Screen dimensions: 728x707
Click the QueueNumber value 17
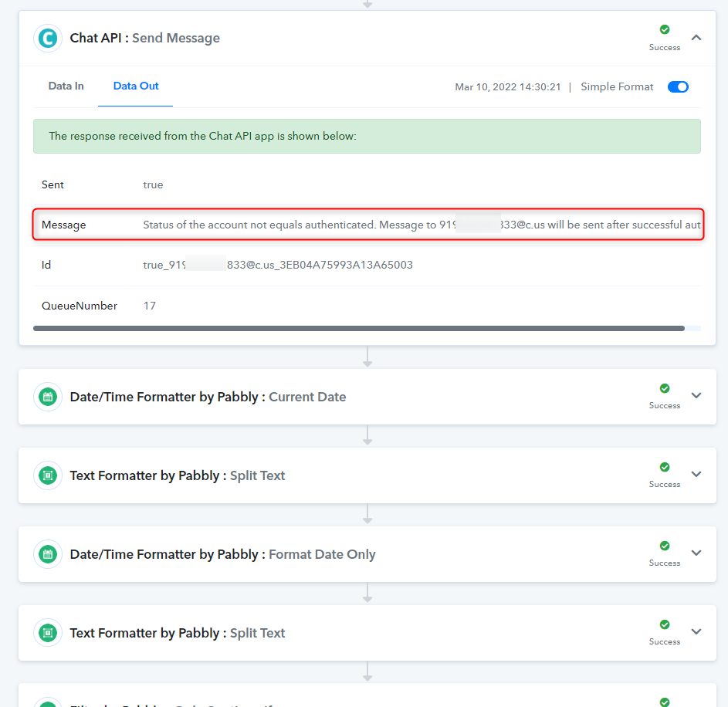point(150,306)
